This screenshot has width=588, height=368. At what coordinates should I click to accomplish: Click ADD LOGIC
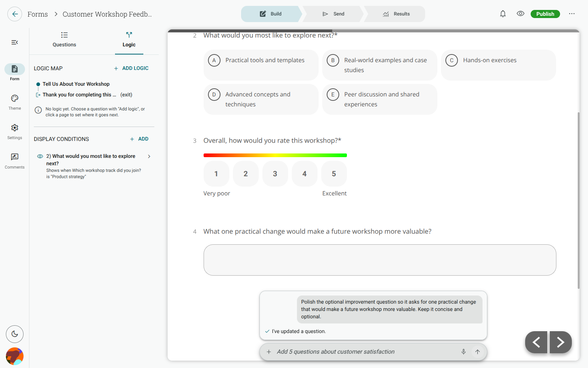(x=131, y=68)
